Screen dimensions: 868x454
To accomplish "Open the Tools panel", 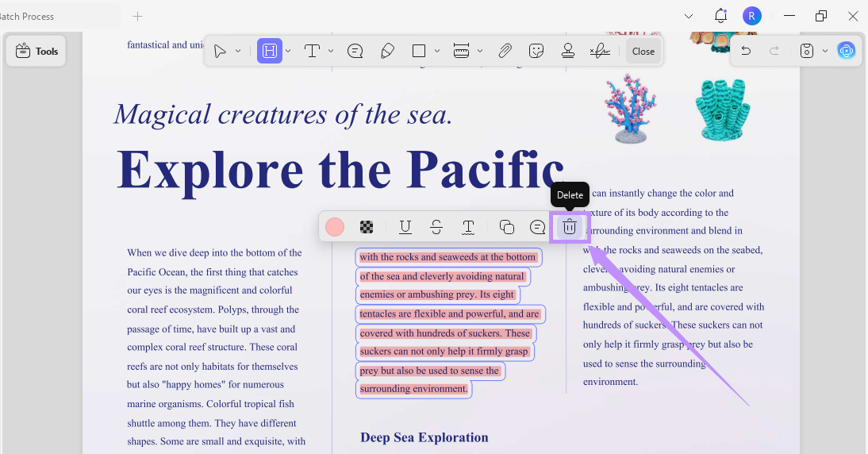I will 36,52.
